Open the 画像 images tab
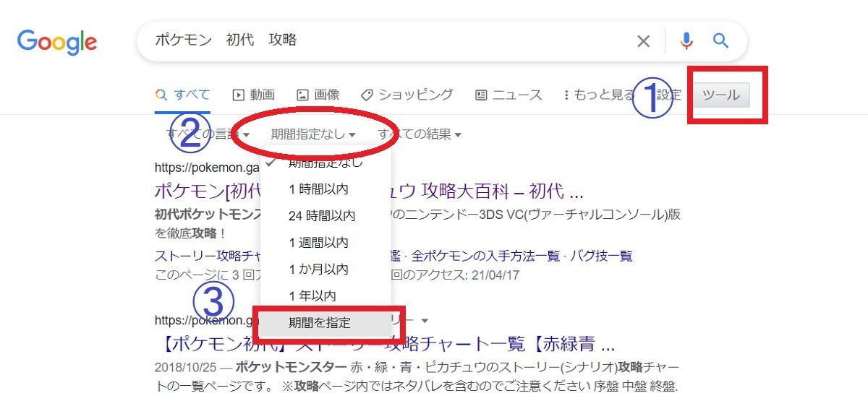 pos(318,95)
